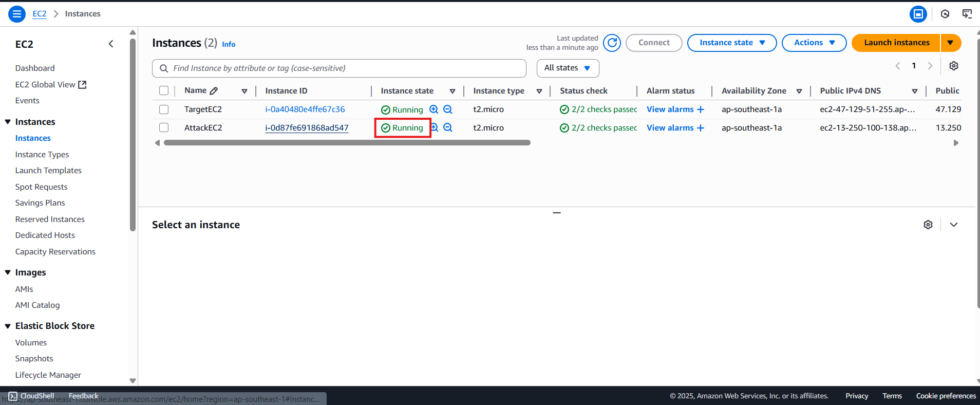Collapse the Instances sidebar section
Screen dimensions: 980x405
(8, 122)
